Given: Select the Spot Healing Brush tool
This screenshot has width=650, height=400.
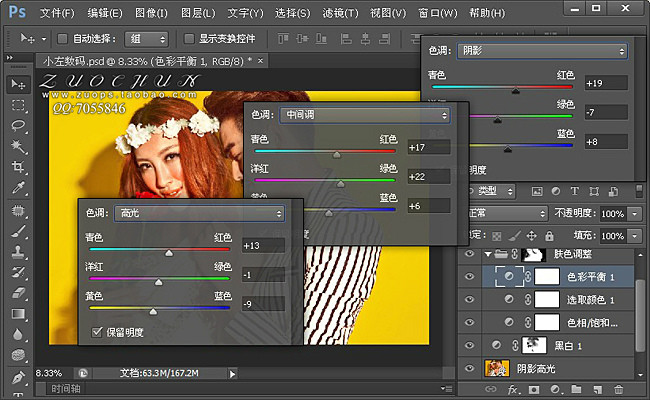Looking at the screenshot, I should (18, 211).
